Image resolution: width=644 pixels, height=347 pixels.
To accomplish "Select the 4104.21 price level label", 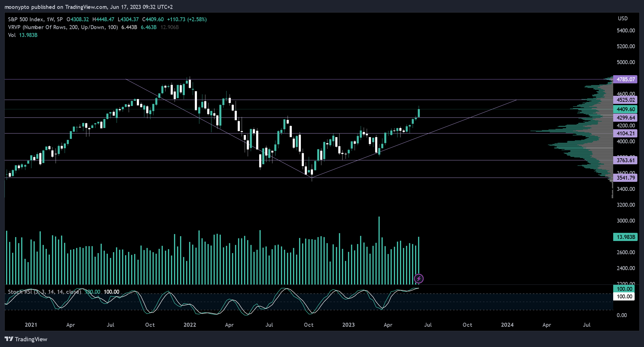I will coord(625,133).
